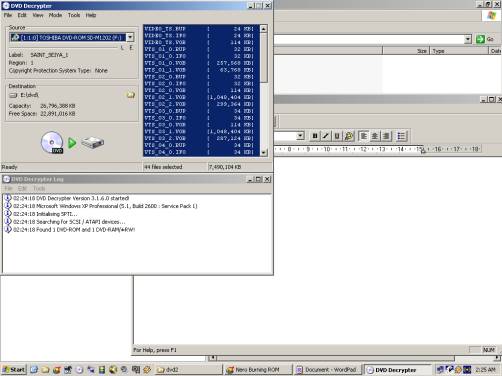Open DVD Decrypter File menu
The image size is (502, 376).
[x=8, y=15]
